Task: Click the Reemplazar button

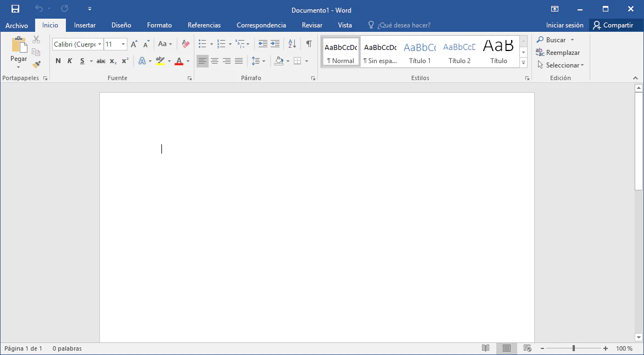Action: pyautogui.click(x=558, y=53)
